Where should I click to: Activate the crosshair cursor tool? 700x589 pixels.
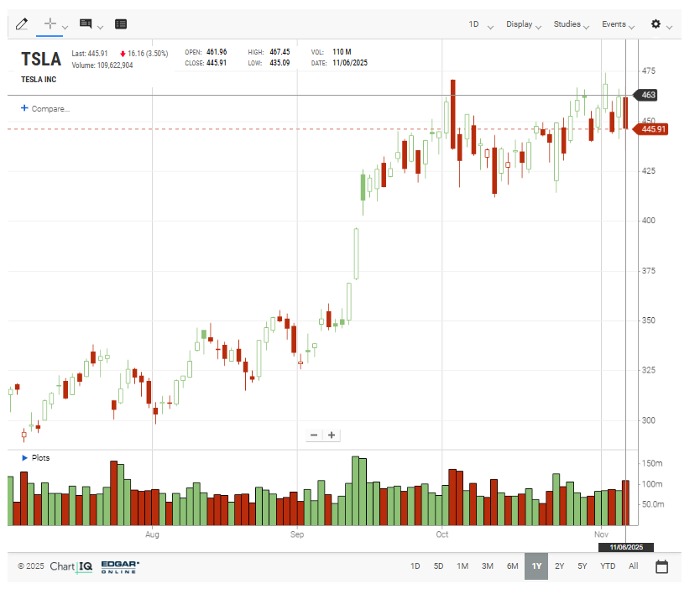click(50, 24)
